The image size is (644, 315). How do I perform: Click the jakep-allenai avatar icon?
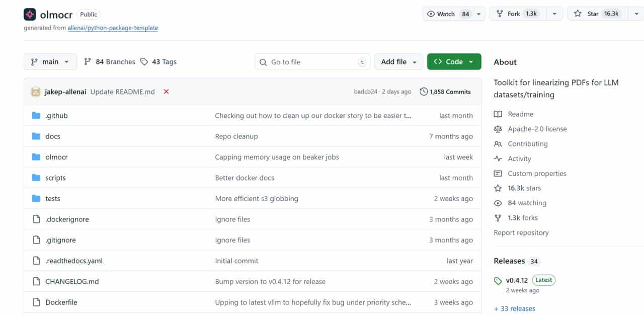36,92
